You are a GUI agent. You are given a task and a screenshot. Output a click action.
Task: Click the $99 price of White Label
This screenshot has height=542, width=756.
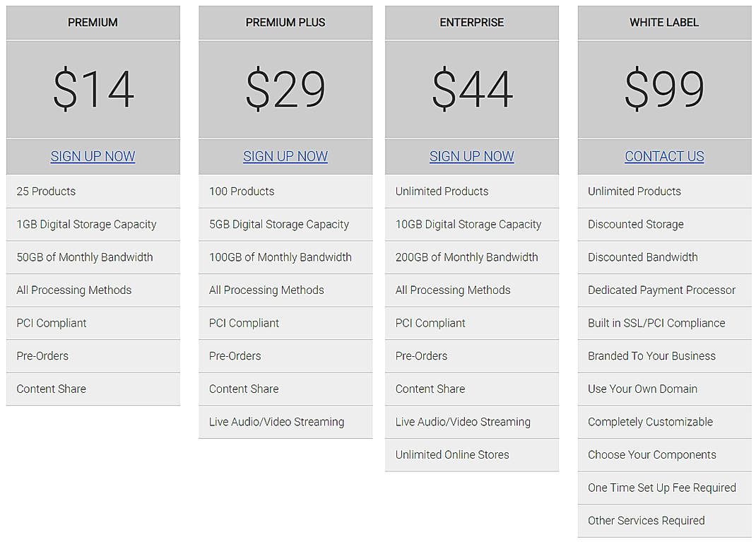click(663, 88)
